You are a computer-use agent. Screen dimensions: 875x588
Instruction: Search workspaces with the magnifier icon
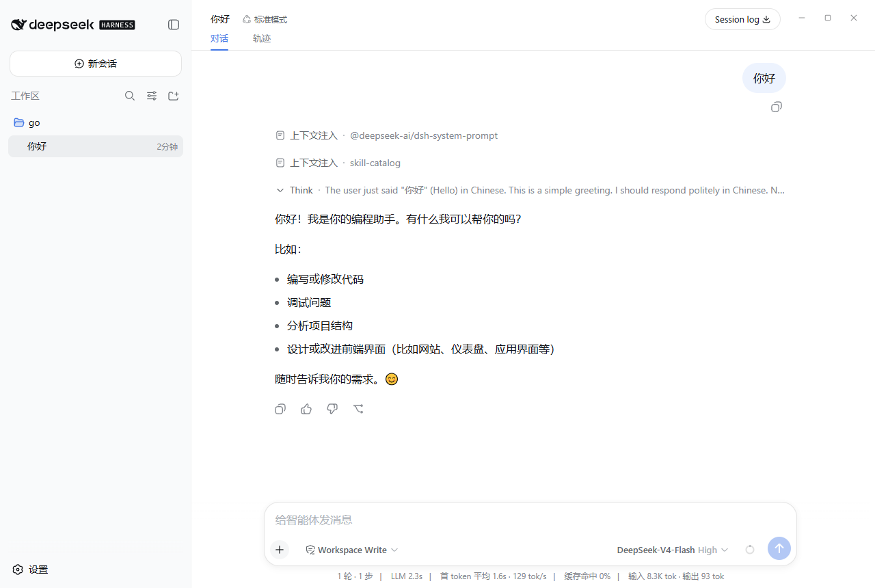coord(130,96)
